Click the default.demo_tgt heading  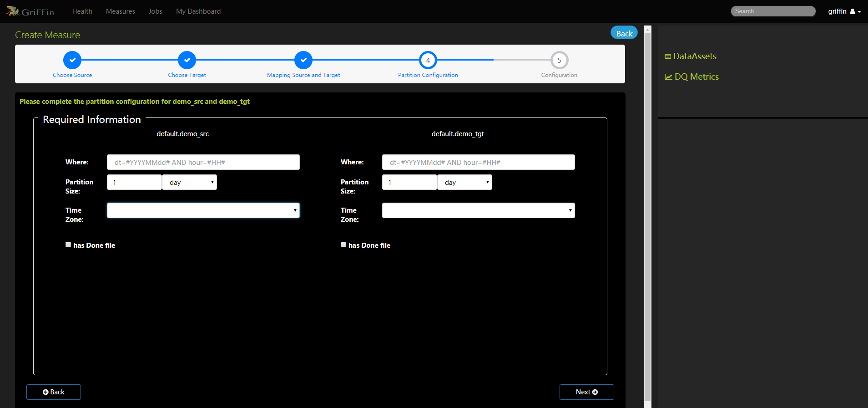point(458,134)
